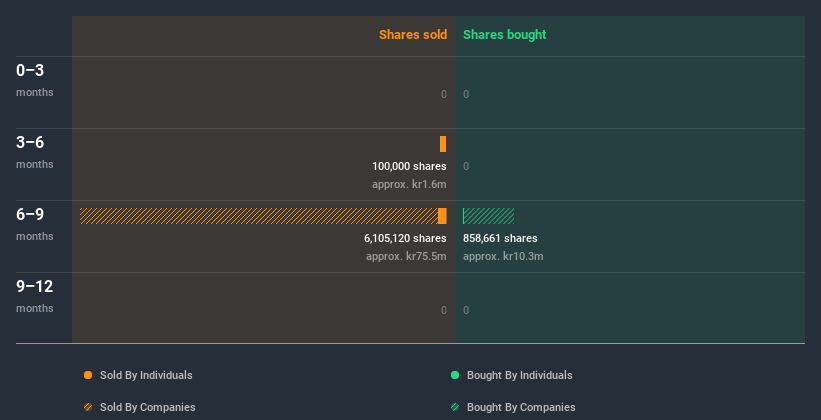Click the Shares bought column header
Image resolution: width=821 pixels, height=420 pixels.
pyautogui.click(x=505, y=35)
